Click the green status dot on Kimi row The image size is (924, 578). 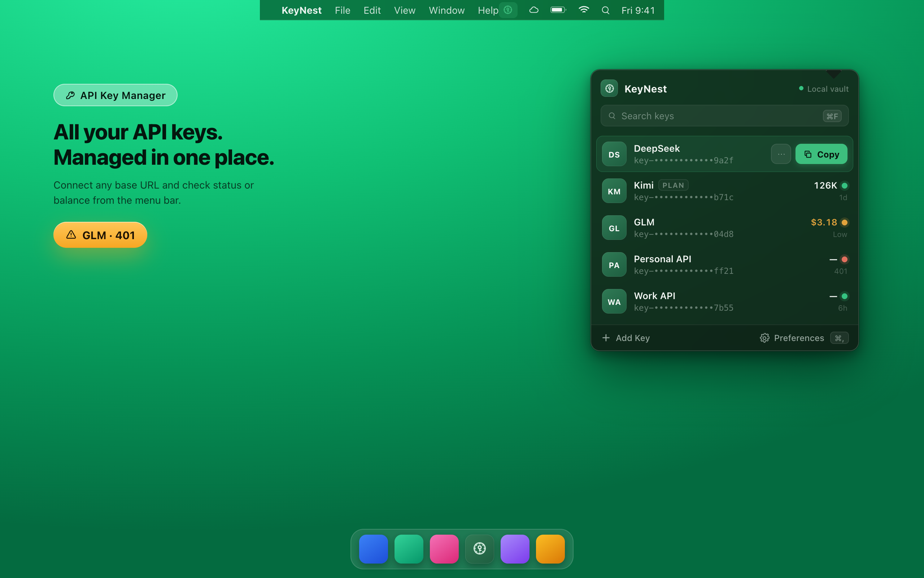[x=845, y=186]
